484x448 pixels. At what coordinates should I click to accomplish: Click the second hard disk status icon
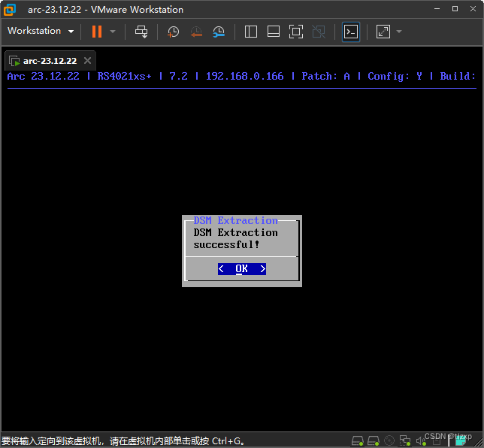(374, 440)
